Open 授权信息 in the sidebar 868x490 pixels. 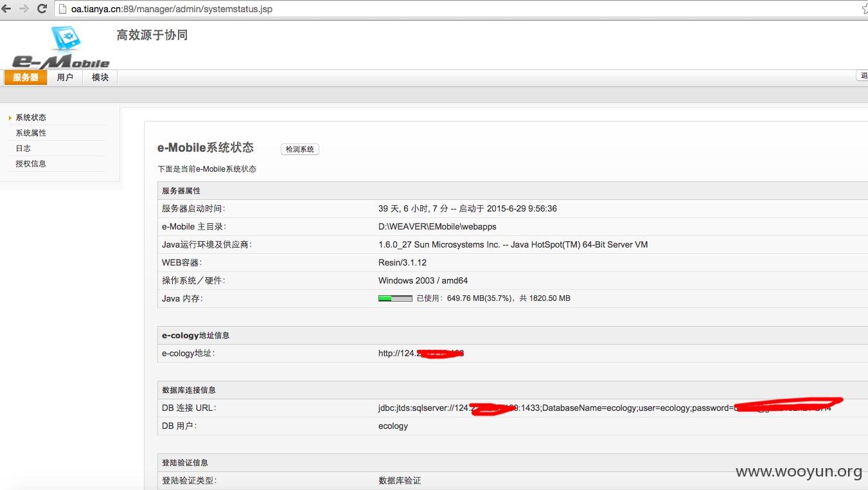pyautogui.click(x=31, y=164)
